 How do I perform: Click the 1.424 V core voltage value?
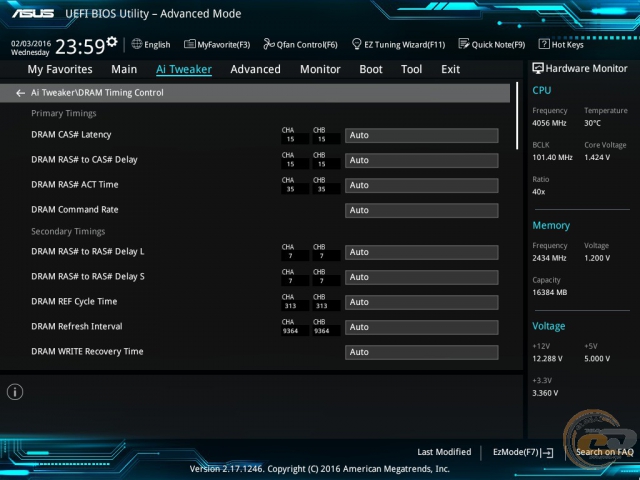pyautogui.click(x=597, y=157)
